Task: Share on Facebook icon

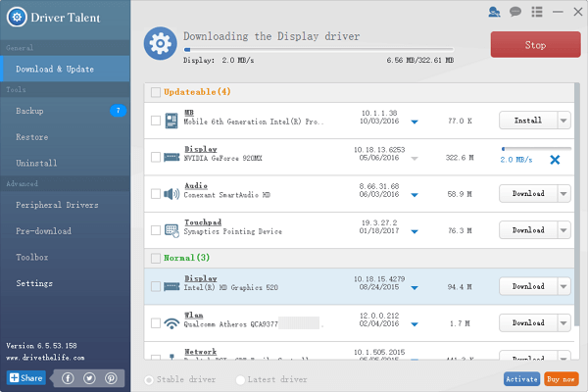Action: tap(68, 378)
